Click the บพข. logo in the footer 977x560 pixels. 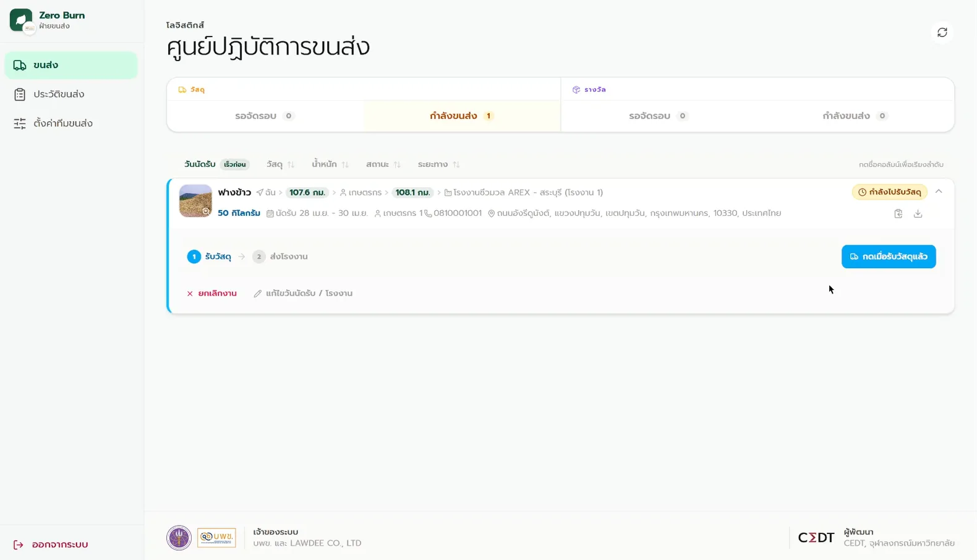[216, 537]
